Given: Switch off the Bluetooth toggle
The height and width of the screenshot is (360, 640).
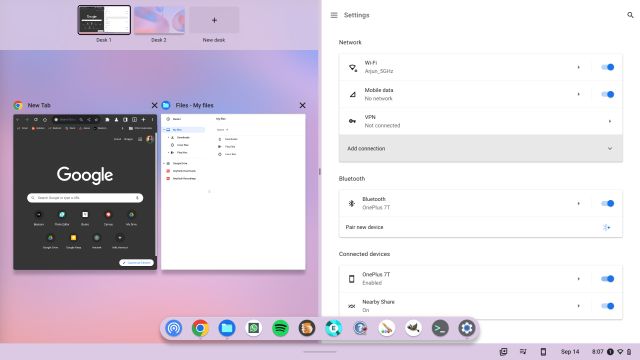Looking at the screenshot, I should tap(607, 203).
